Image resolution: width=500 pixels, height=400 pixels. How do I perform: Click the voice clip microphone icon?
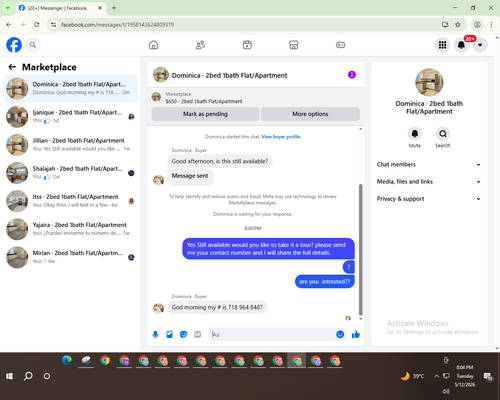[x=155, y=334]
